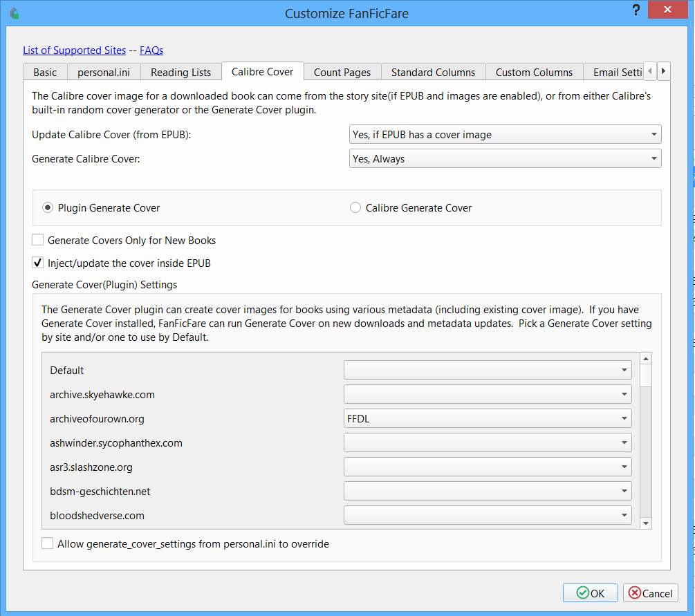Open the asr3.slashzone.org cover setting dropdown
Screen dimensions: 695x616
pyautogui.click(x=488, y=467)
